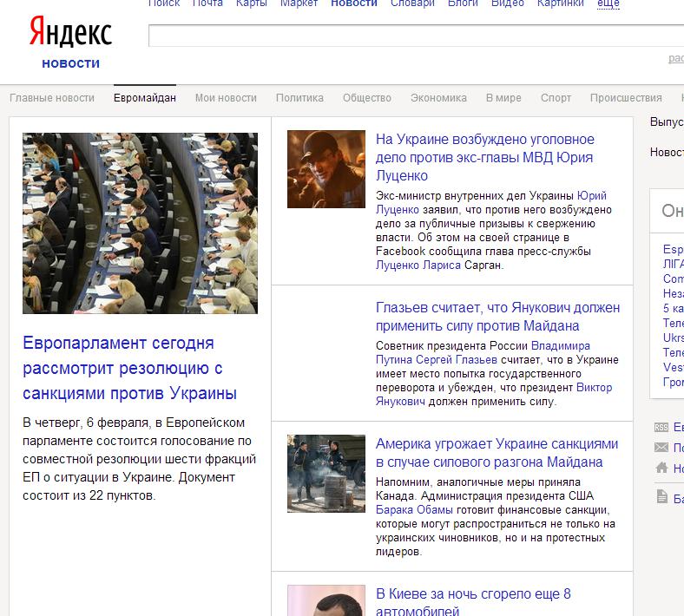Click the Луценко Лариса name link

tap(418, 265)
